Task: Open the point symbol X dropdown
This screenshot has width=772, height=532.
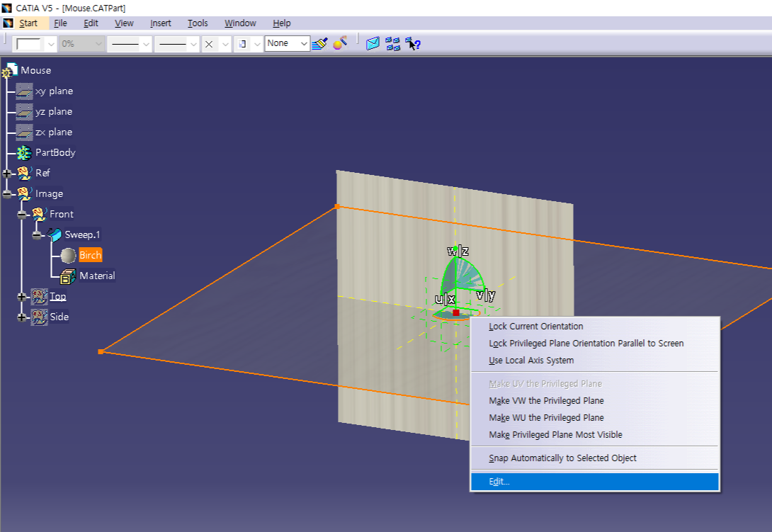Action: [x=225, y=44]
